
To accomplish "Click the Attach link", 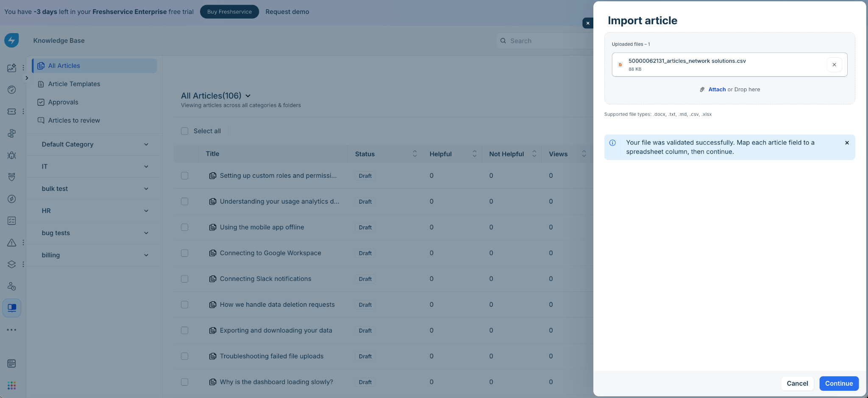I will point(717,90).
